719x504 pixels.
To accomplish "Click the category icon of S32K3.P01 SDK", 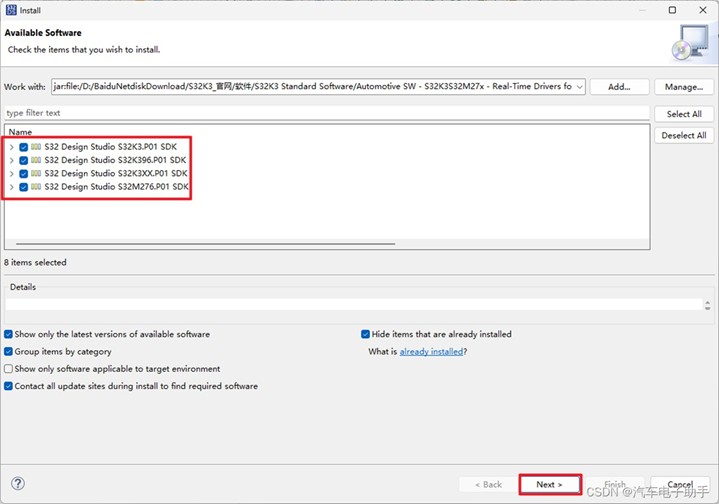I will click(36, 147).
